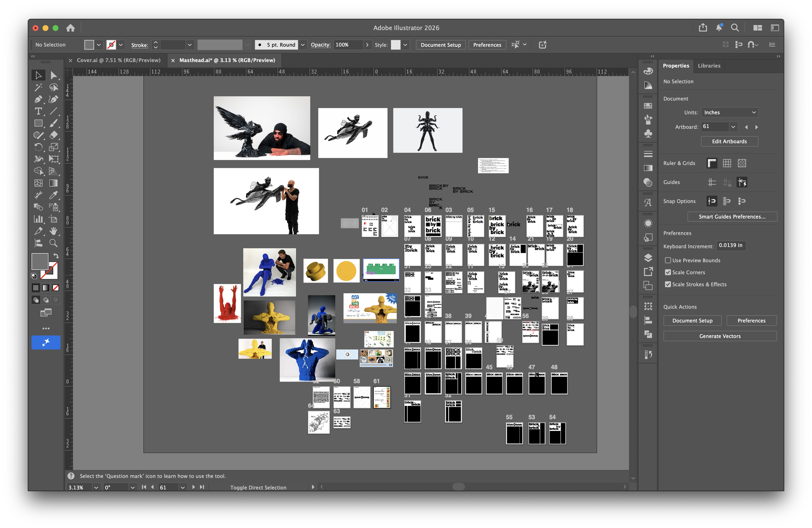This screenshot has width=812, height=528.
Task: Activate the Zoom tool
Action: click(53, 243)
